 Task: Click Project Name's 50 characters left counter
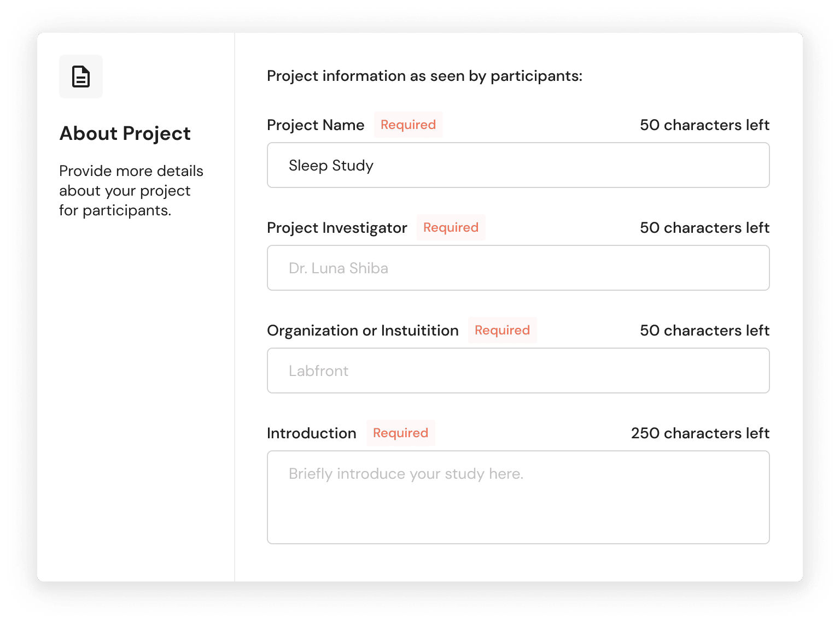coord(704,125)
